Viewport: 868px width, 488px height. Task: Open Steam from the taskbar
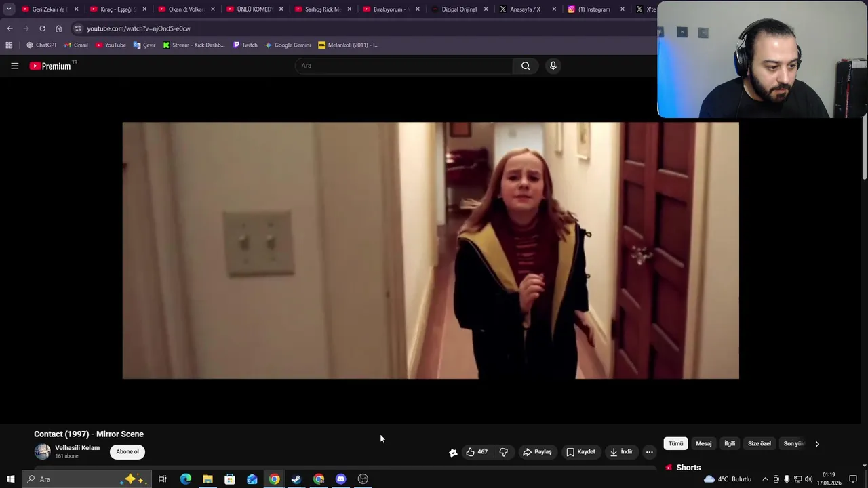296,479
